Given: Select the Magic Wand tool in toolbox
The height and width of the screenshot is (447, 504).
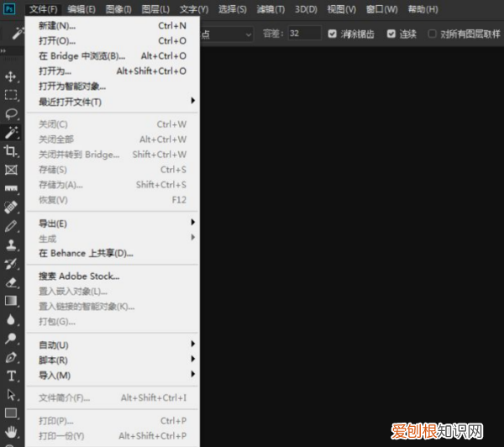Looking at the screenshot, I should [11, 132].
